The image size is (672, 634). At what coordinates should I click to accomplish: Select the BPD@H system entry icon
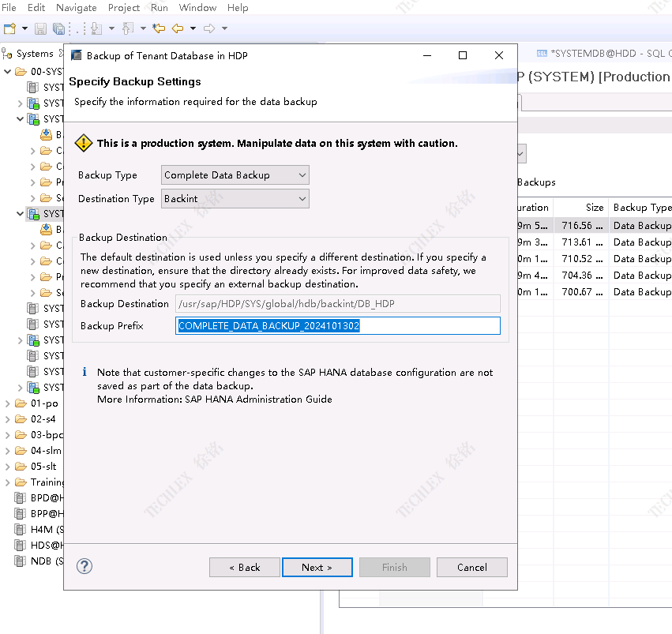21,498
